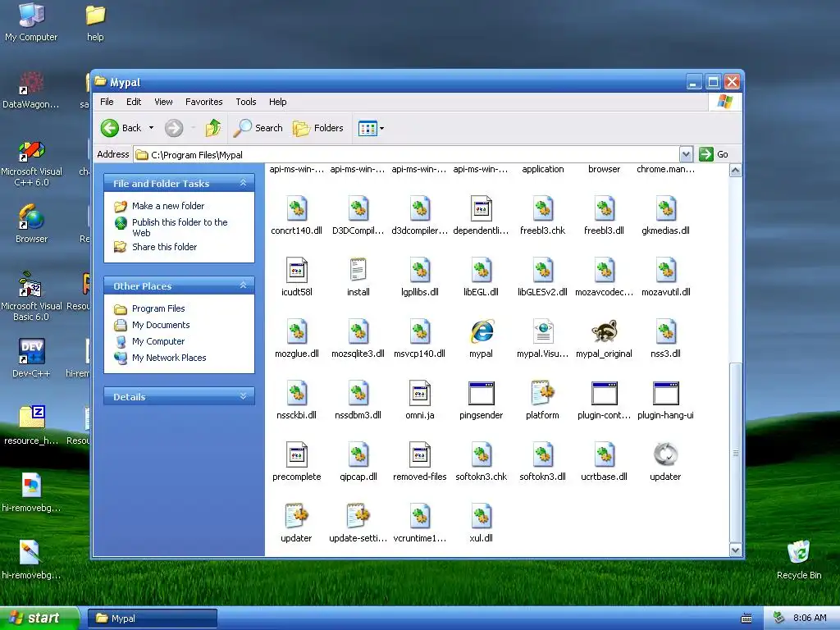Select the gkmedias.dll file
840x630 pixels.
[x=665, y=216]
